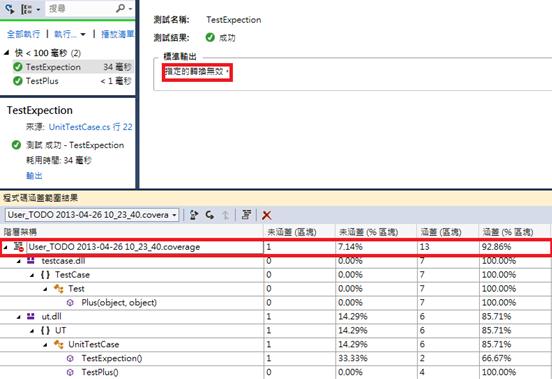The width and height of the screenshot is (552, 379).
Task: Click the success icon beside 測試 成功 - TestExpection
Action: tap(17, 145)
